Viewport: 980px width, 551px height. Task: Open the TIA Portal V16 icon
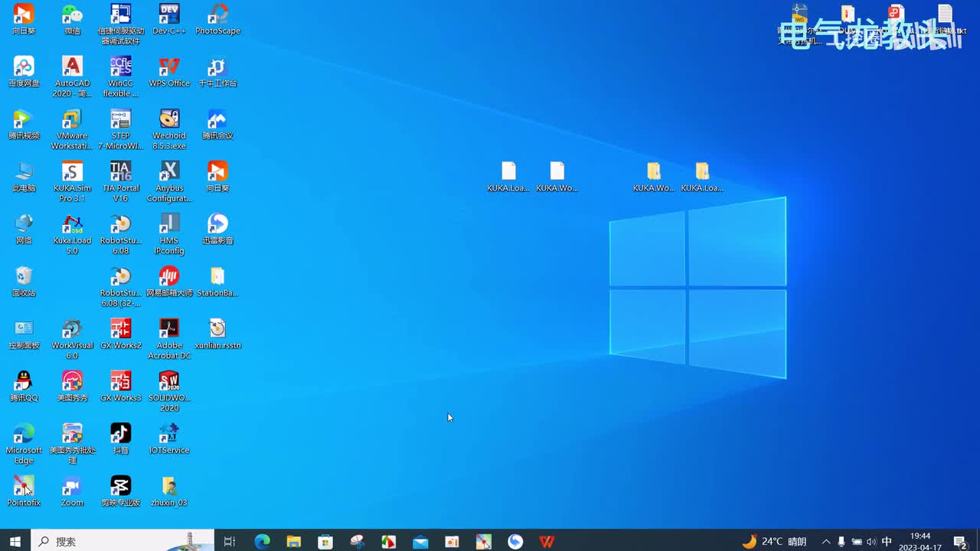pyautogui.click(x=120, y=182)
